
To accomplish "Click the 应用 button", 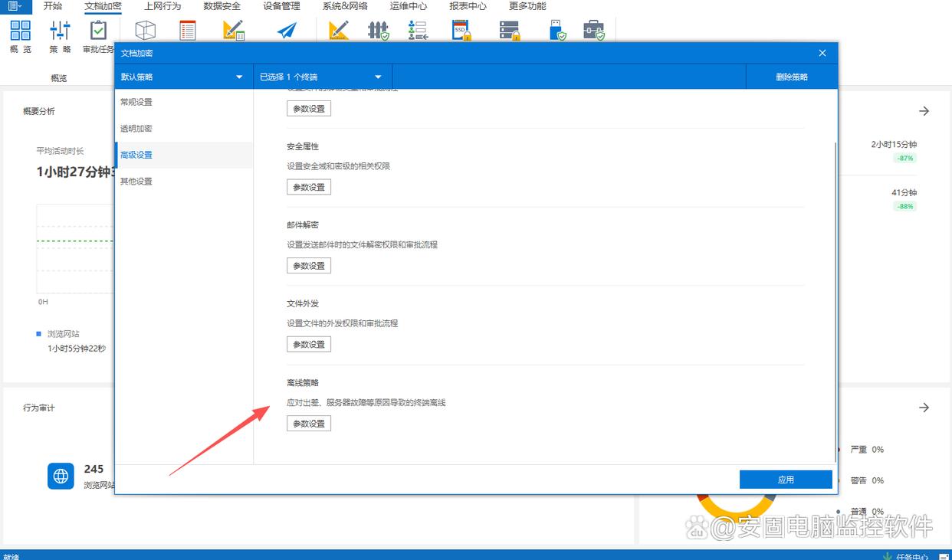I will 786,480.
